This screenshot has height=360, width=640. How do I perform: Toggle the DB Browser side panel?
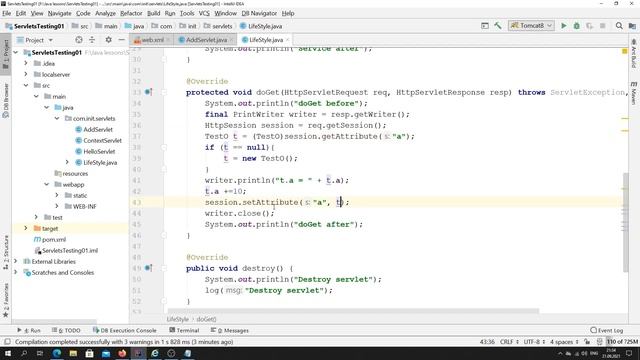tap(6, 100)
